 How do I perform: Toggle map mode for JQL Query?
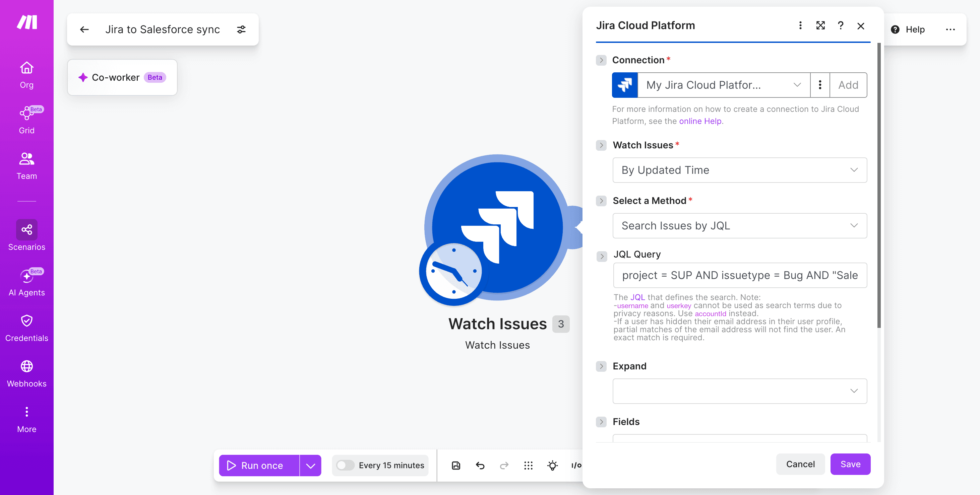coord(602,256)
